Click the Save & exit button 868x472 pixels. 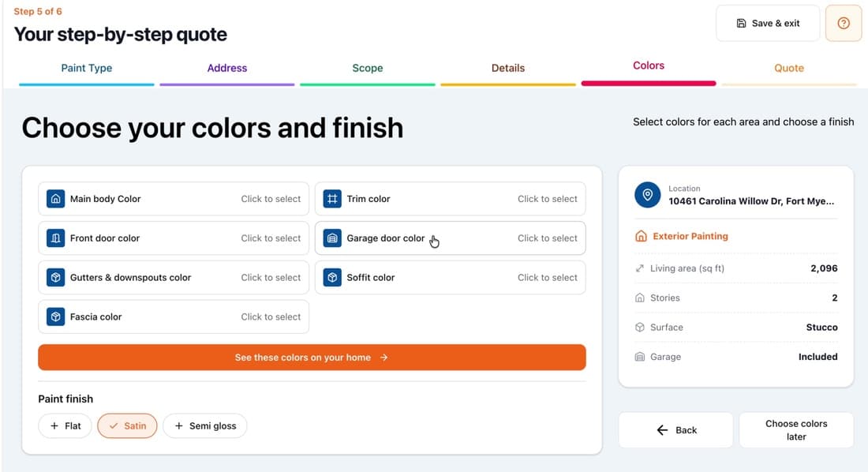point(768,23)
